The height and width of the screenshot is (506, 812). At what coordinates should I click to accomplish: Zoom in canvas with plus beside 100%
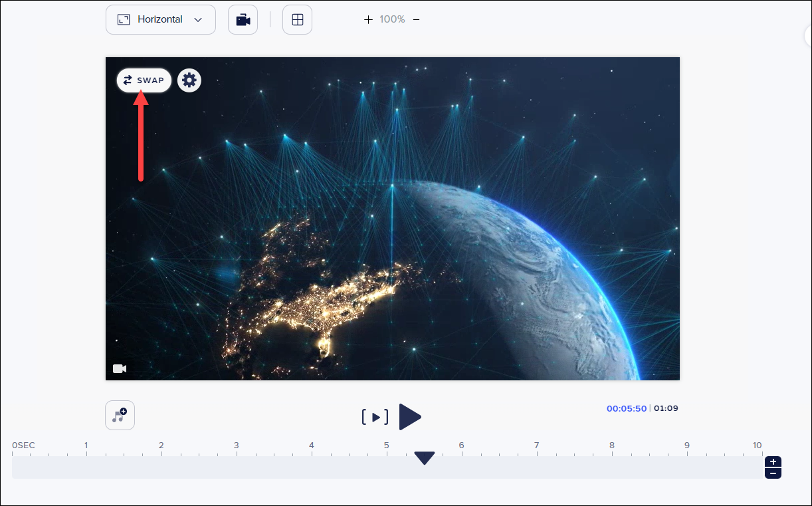[368, 20]
